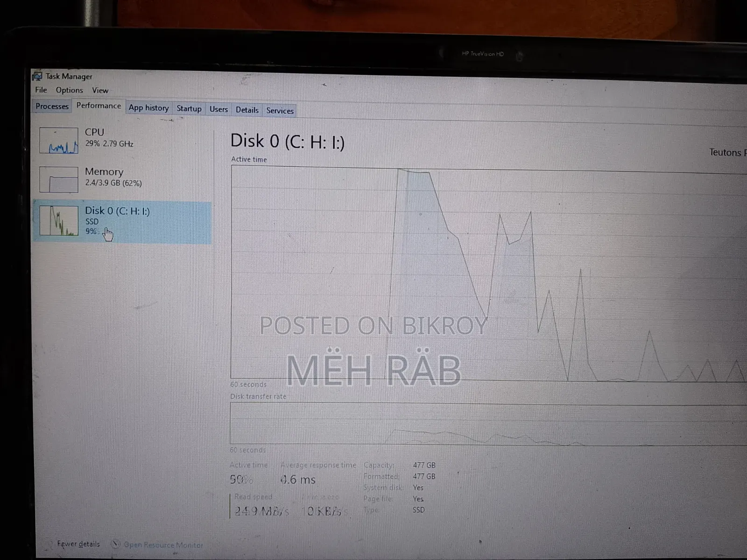
Task: Click Fewer details
Action: [x=78, y=544]
